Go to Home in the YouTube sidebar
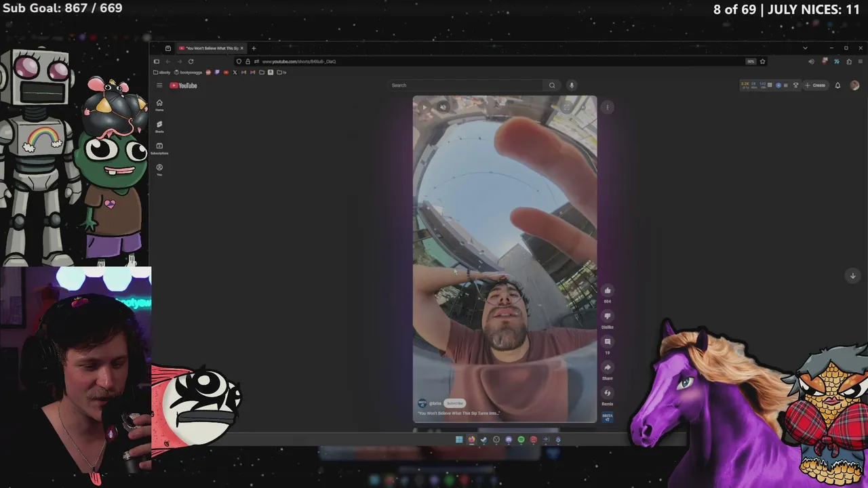The width and height of the screenshot is (868, 488). [x=159, y=104]
